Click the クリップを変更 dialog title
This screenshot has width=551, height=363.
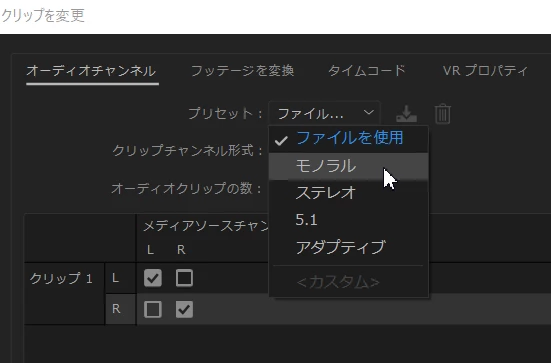click(43, 16)
